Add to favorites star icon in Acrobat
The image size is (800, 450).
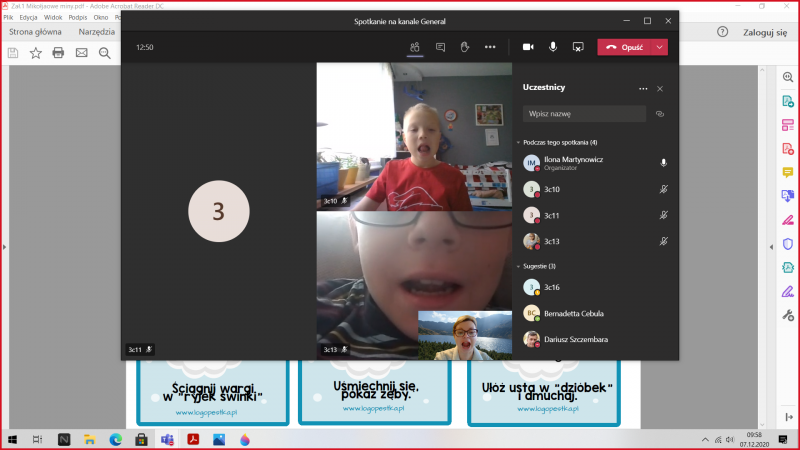tap(35, 53)
